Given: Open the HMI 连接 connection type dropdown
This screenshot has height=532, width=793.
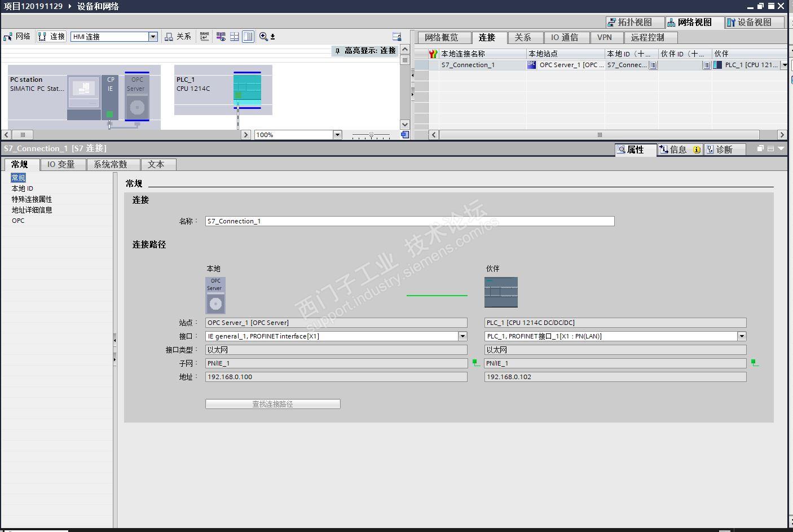Looking at the screenshot, I should tap(152, 37).
